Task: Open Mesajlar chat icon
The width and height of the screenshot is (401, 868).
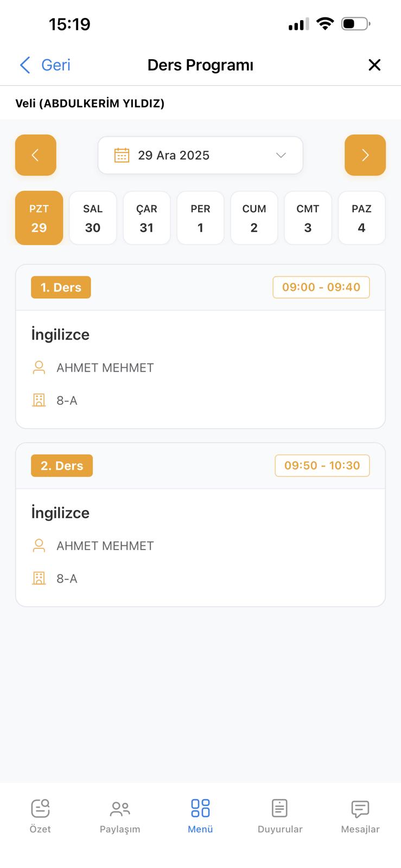Action: (x=360, y=809)
